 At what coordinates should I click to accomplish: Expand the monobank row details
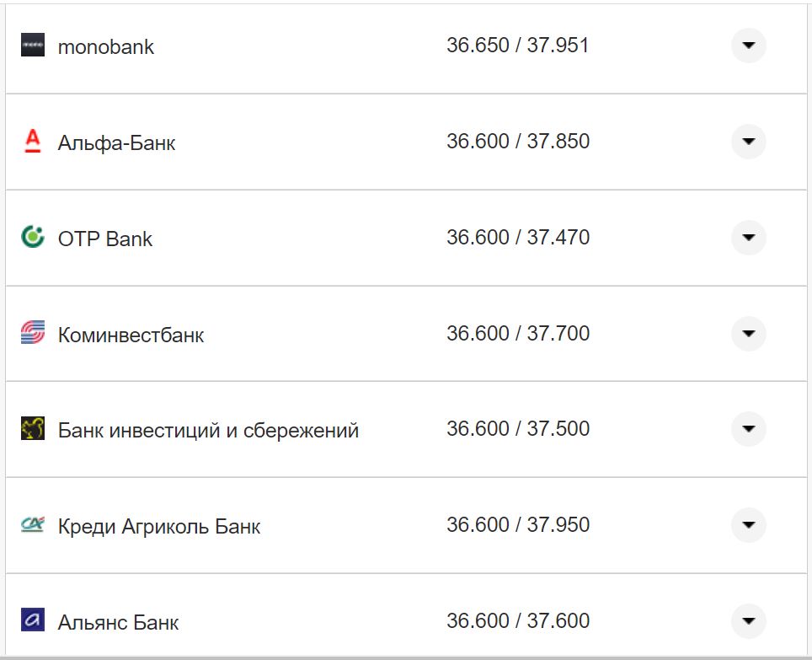click(x=748, y=46)
